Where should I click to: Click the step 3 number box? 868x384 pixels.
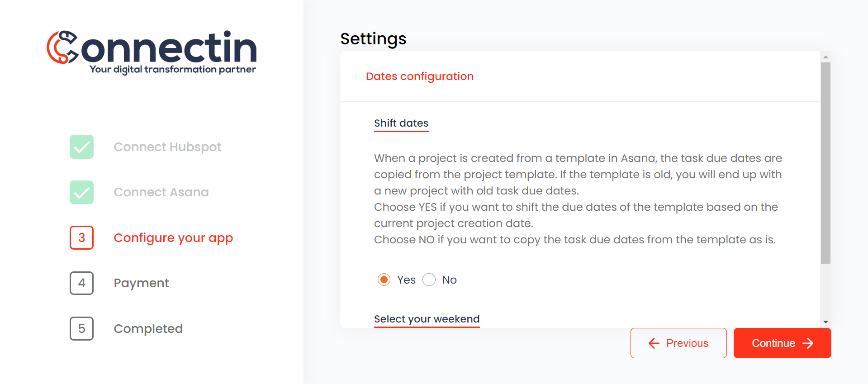[x=81, y=237]
